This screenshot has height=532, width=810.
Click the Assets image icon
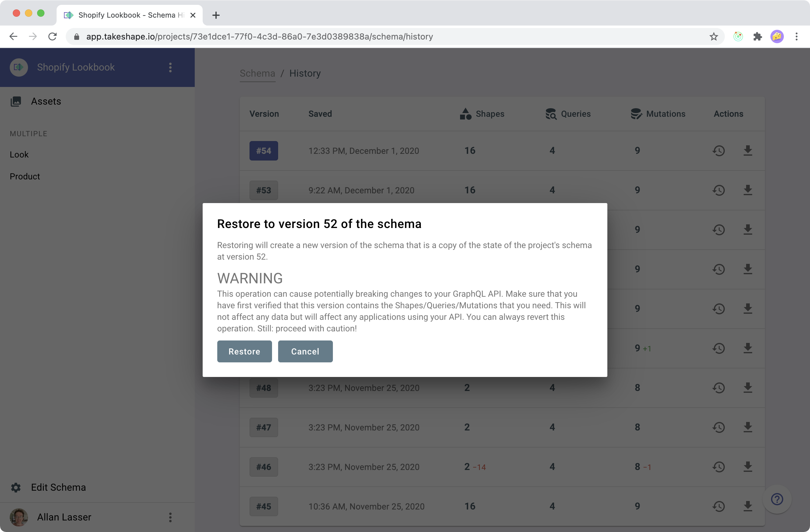coord(16,101)
